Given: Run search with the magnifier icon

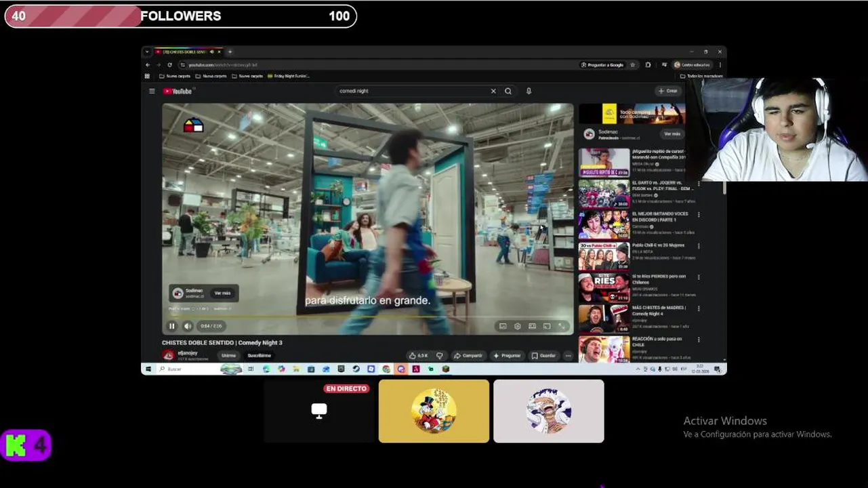Looking at the screenshot, I should [508, 91].
